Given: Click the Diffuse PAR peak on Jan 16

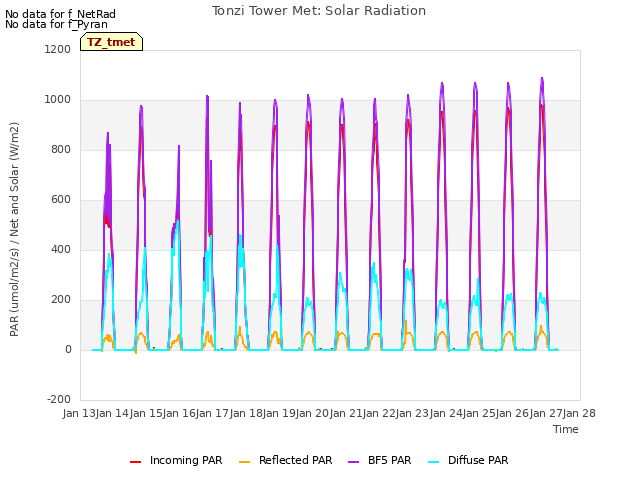Looking at the screenshot, I should [x=178, y=221].
